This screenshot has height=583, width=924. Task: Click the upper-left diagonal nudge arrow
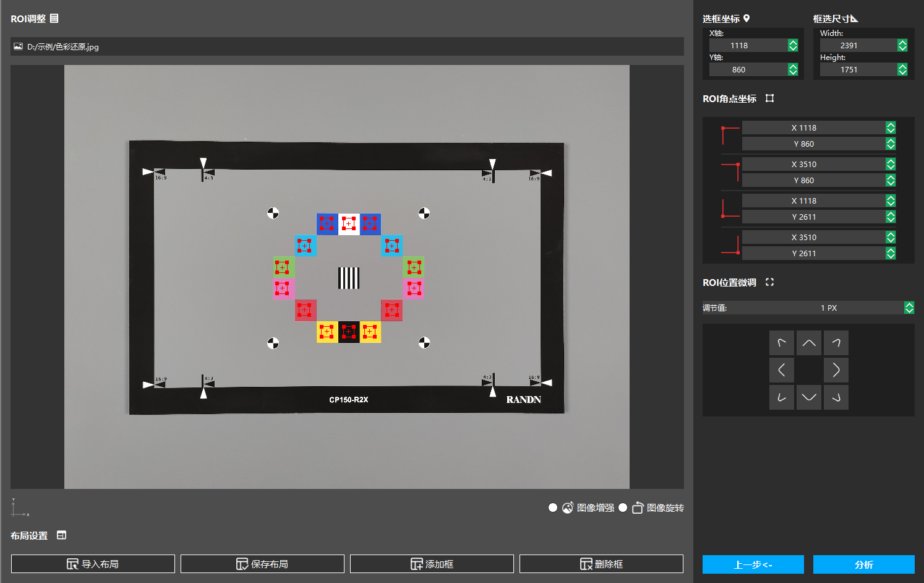pyautogui.click(x=781, y=343)
